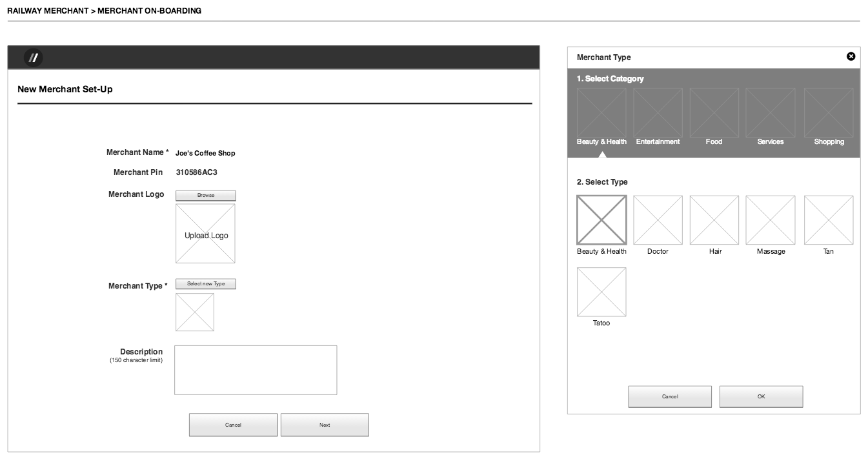Choose the Food category icon
Screen dimensions: 868x459
(x=714, y=112)
